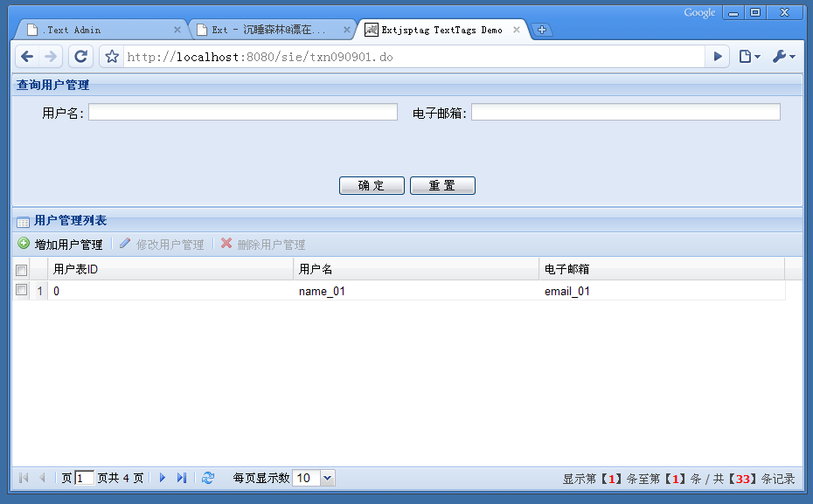The image size is (813, 504).
Task: Click the browser back arrow
Action: coord(27,57)
